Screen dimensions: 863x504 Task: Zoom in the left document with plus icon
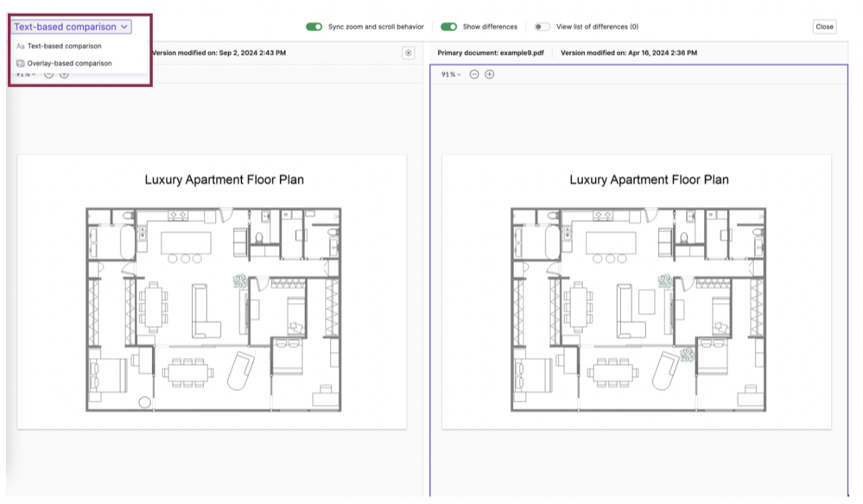point(64,75)
